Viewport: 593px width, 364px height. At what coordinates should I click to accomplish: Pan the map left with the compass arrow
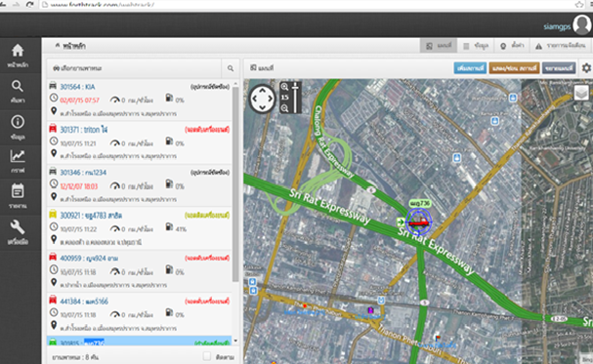[x=255, y=99]
